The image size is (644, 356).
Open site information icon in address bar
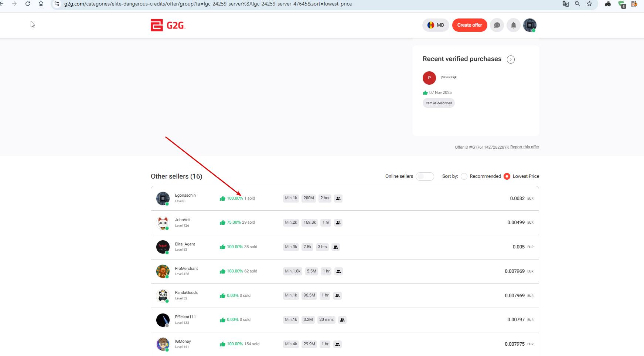click(x=57, y=4)
